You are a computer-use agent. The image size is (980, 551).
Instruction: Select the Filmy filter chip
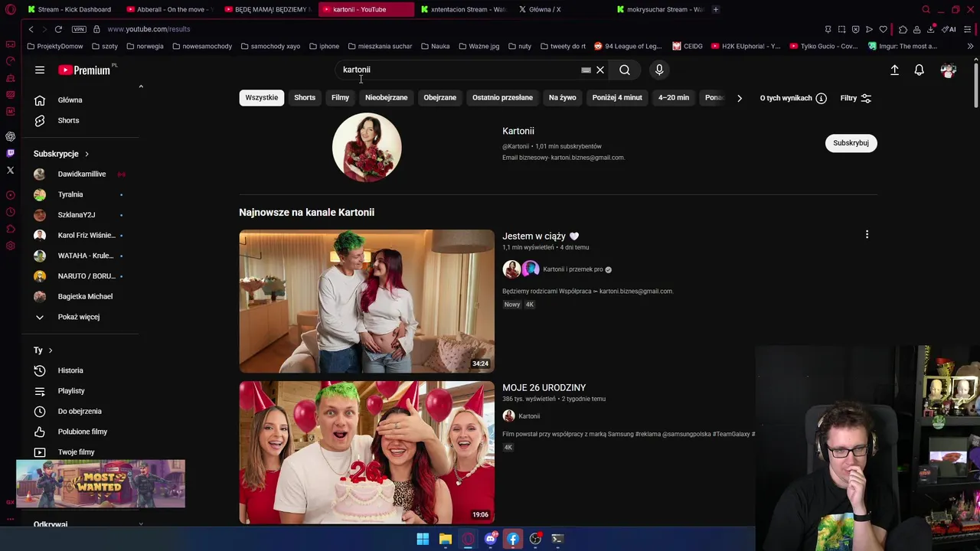340,98
